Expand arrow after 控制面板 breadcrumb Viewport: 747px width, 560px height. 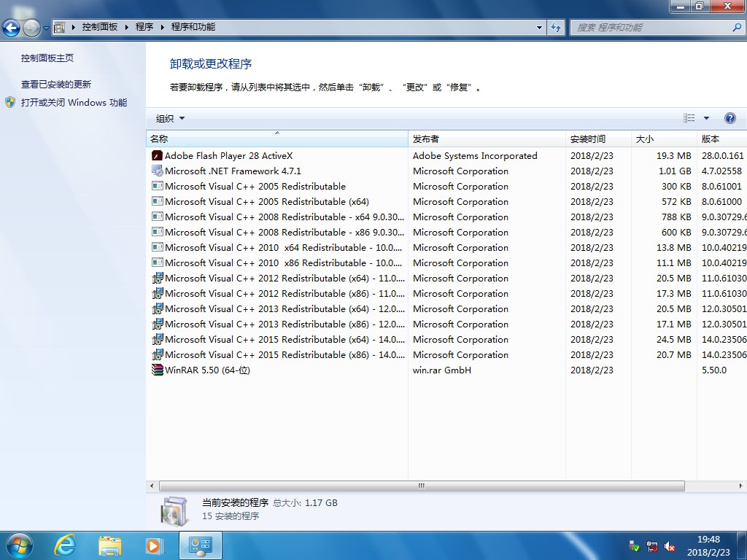click(127, 27)
